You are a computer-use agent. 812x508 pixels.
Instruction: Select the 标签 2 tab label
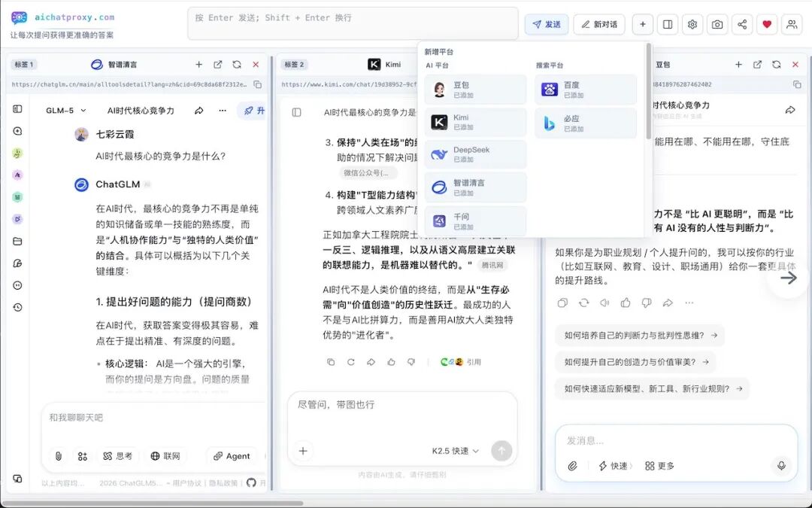click(x=294, y=64)
